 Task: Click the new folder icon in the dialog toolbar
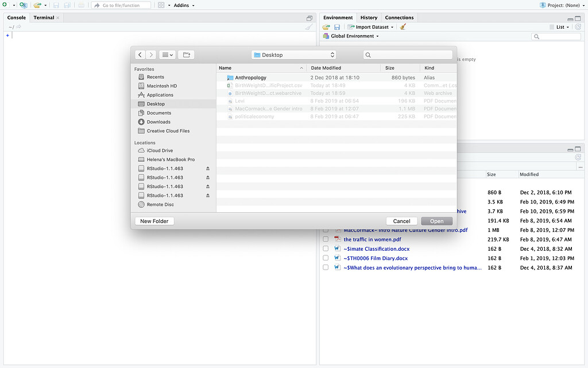click(x=186, y=55)
